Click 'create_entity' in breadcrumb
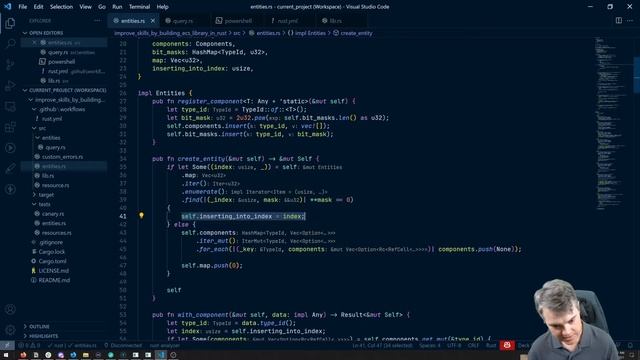 point(356,33)
